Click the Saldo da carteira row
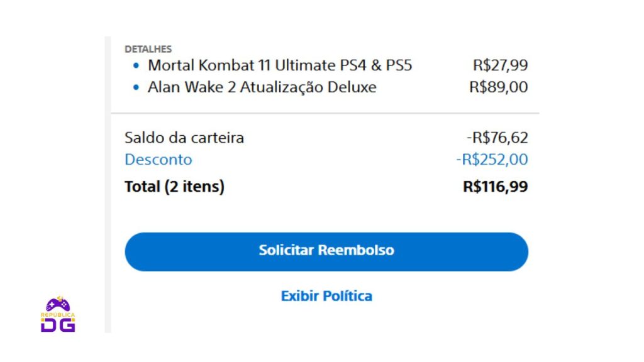644x362 pixels. pyautogui.click(x=326, y=138)
